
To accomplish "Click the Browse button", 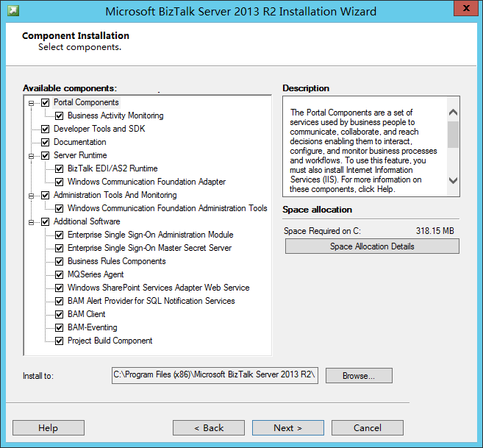I will (x=359, y=376).
